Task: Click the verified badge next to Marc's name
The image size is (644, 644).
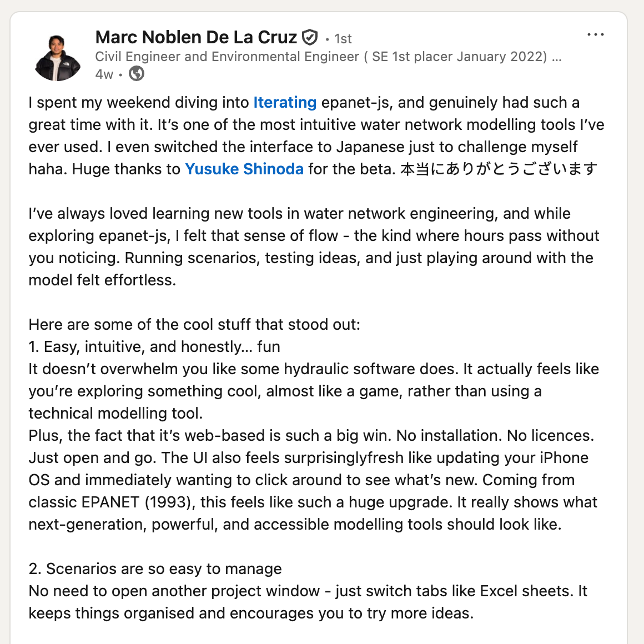Action: click(309, 37)
